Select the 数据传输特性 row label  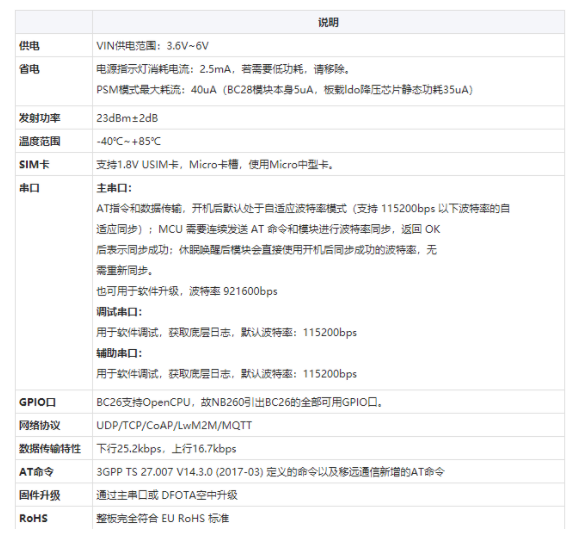(x=50, y=448)
